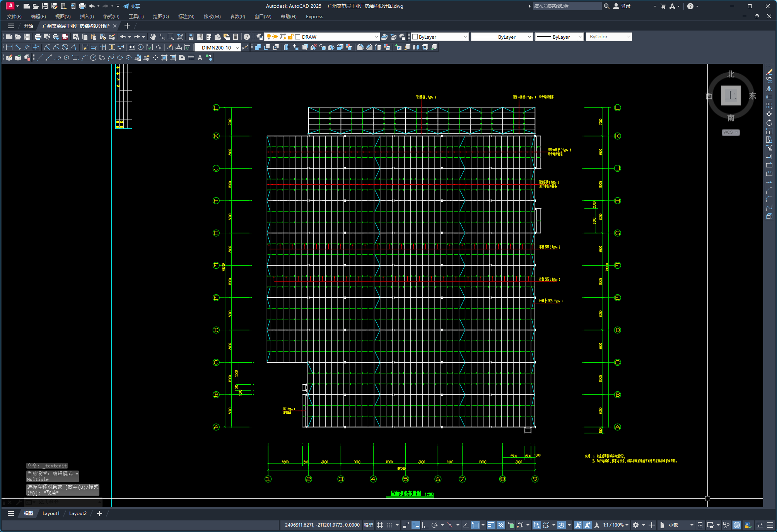This screenshot has height=532, width=777.
Task: Open the 标注(N) menu
Action: point(186,17)
